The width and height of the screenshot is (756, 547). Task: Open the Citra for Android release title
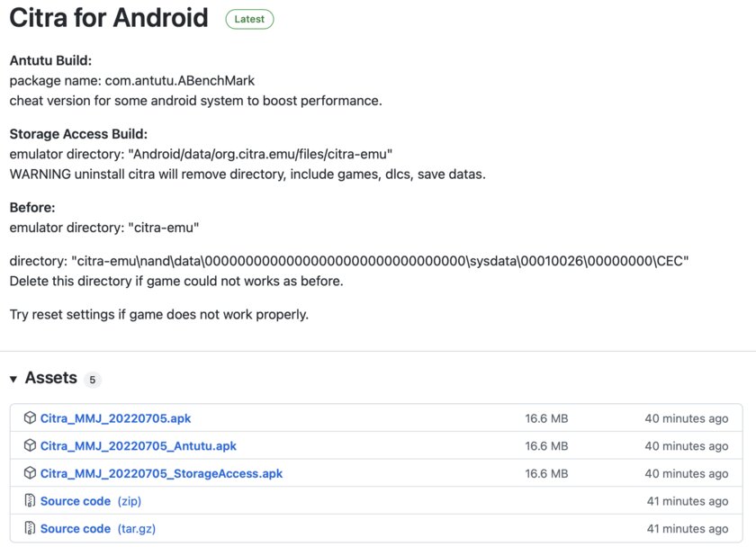click(109, 18)
